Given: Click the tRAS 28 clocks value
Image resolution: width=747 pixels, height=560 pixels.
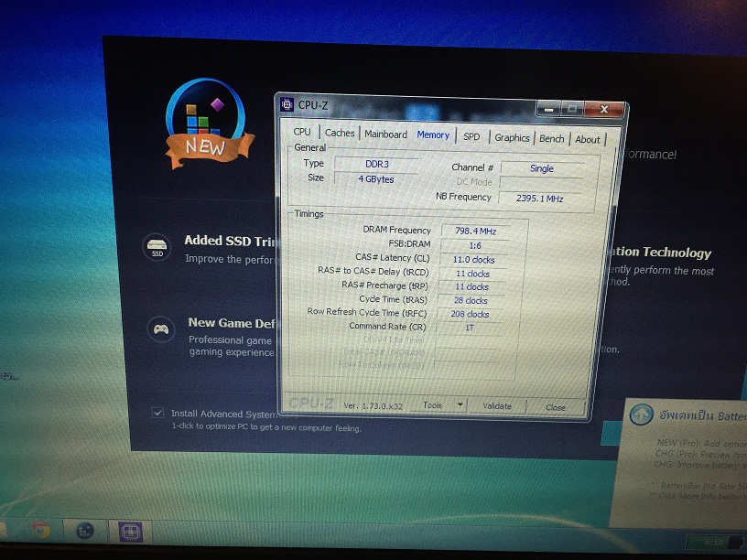Looking at the screenshot, I should (x=471, y=300).
